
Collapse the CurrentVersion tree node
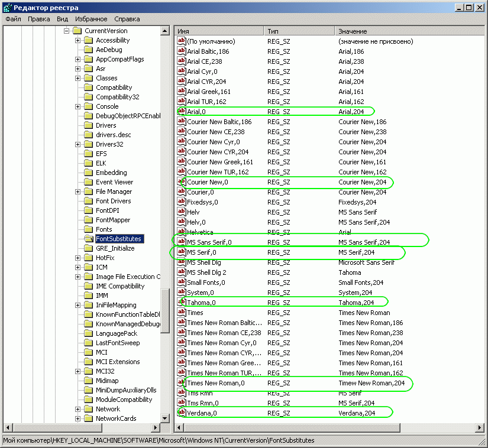(67, 31)
